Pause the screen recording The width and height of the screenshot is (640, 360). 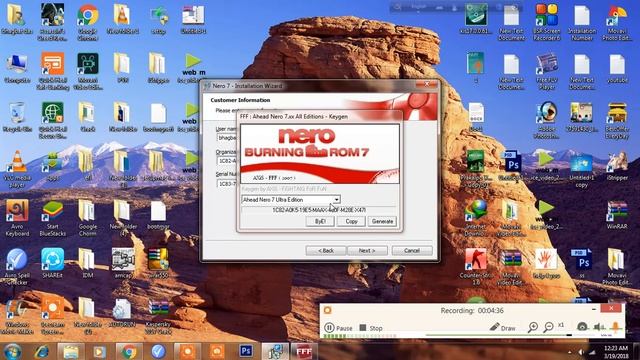(338, 328)
